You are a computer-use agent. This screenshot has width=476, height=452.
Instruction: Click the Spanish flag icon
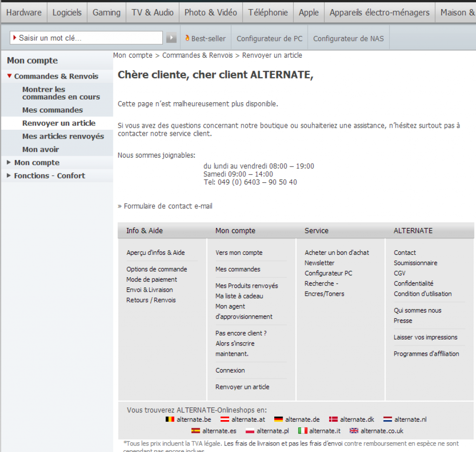pyautogui.click(x=196, y=431)
